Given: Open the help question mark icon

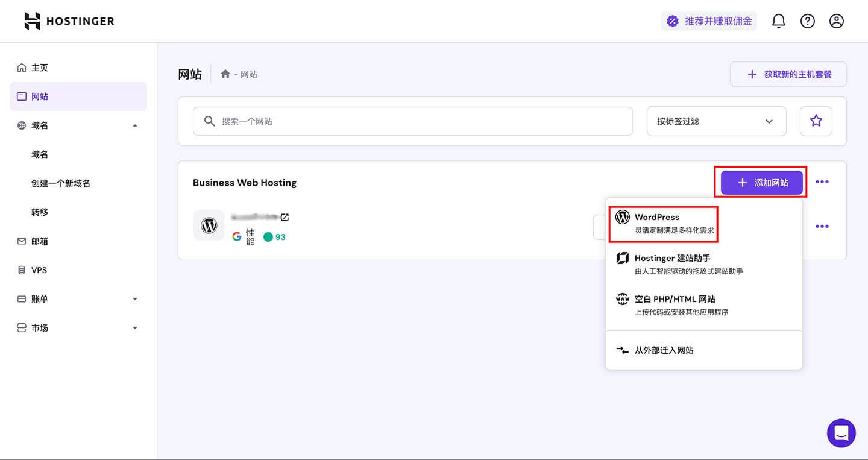Looking at the screenshot, I should pyautogui.click(x=808, y=21).
